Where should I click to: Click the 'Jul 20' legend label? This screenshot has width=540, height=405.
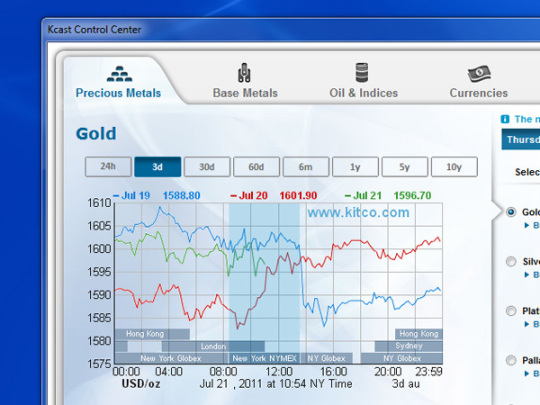click(253, 196)
